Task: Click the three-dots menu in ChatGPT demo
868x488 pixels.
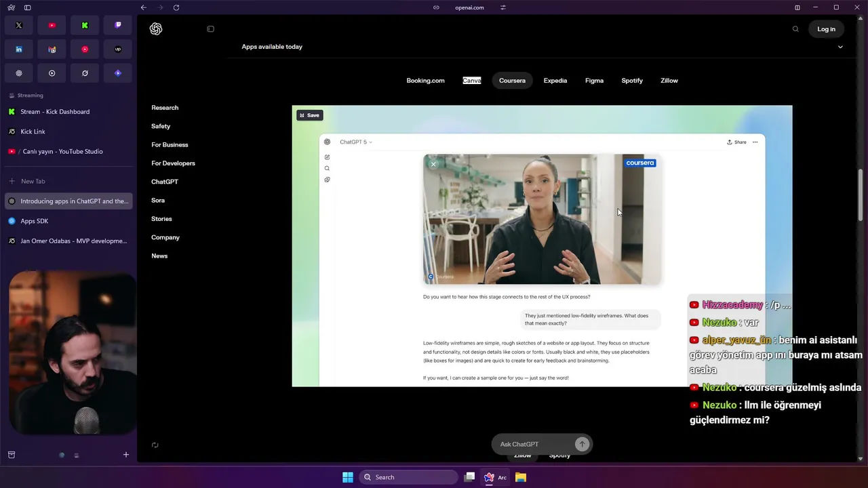Action: tap(755, 142)
